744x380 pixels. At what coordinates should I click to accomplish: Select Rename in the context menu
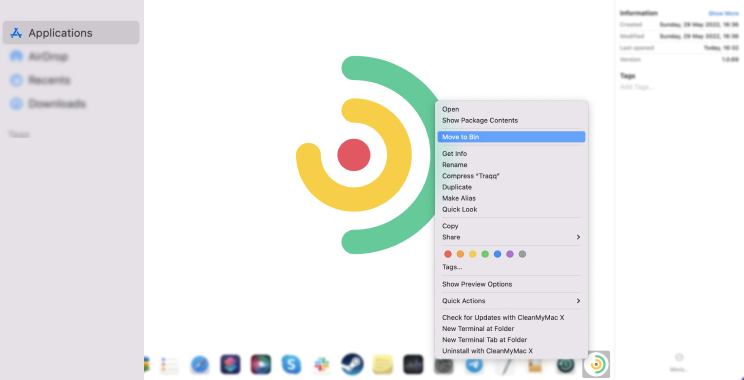[x=511, y=165]
